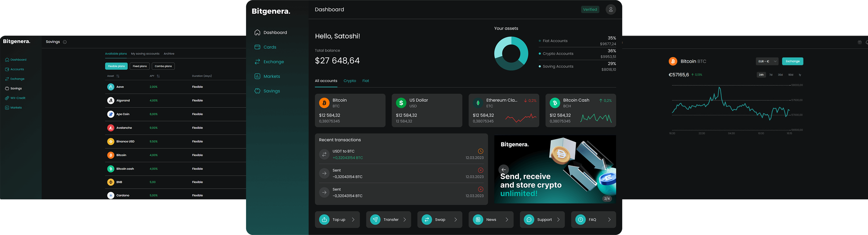Open Dashboard in the center sidebar

[271, 33]
